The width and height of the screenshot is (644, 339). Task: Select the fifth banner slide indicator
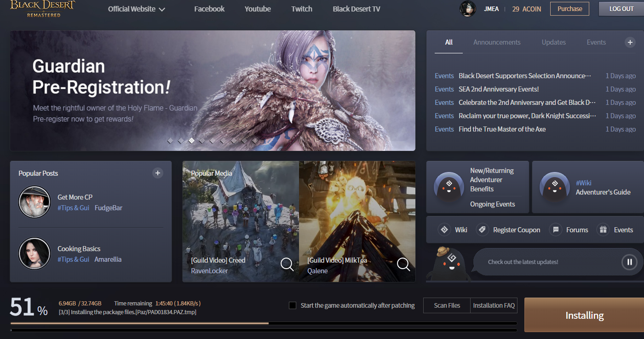(x=213, y=141)
